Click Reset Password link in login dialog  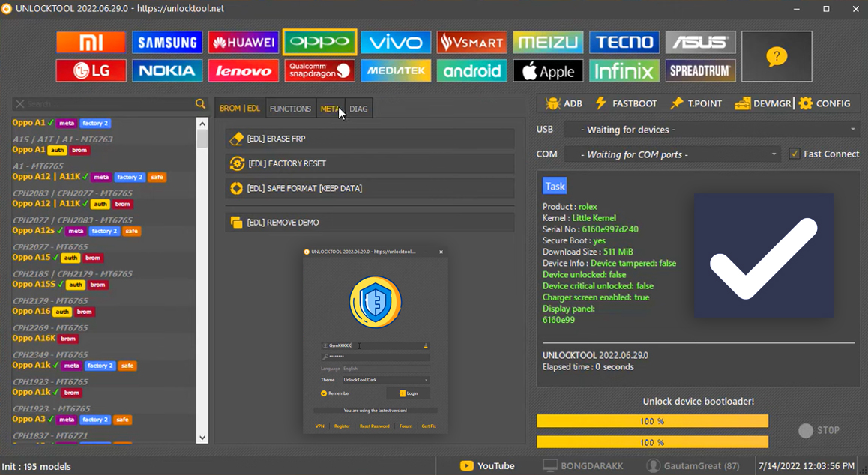374,426
